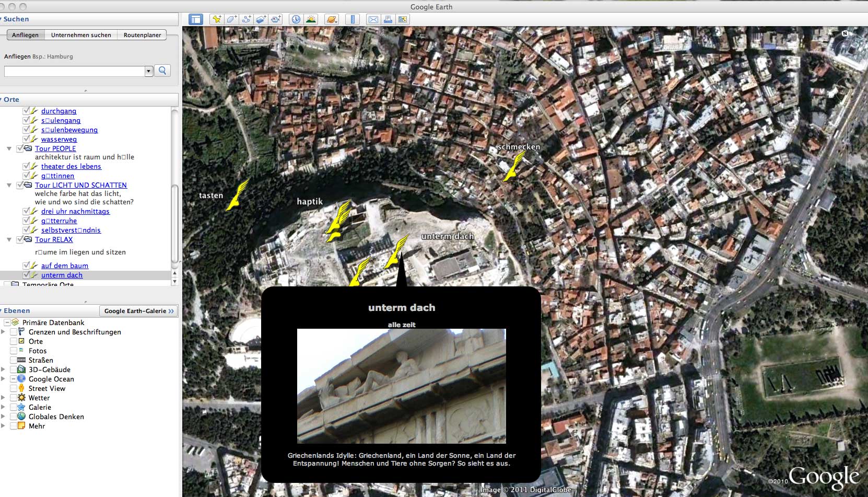868x497 pixels.
Task: Toggle sunlight across the landscape
Action: (311, 19)
